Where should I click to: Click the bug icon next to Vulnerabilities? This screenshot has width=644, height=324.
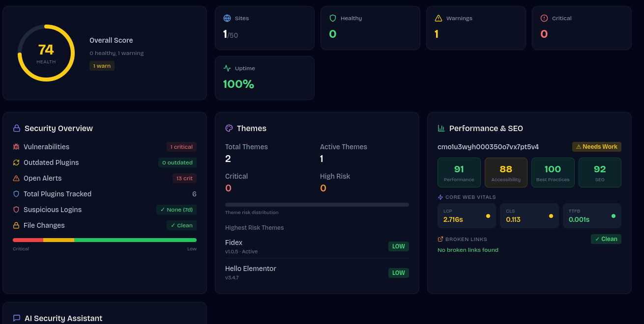pos(16,147)
